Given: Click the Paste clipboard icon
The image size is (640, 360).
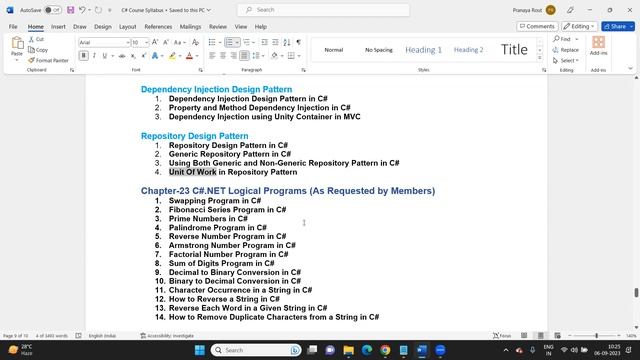Looking at the screenshot, I should coord(17,43).
